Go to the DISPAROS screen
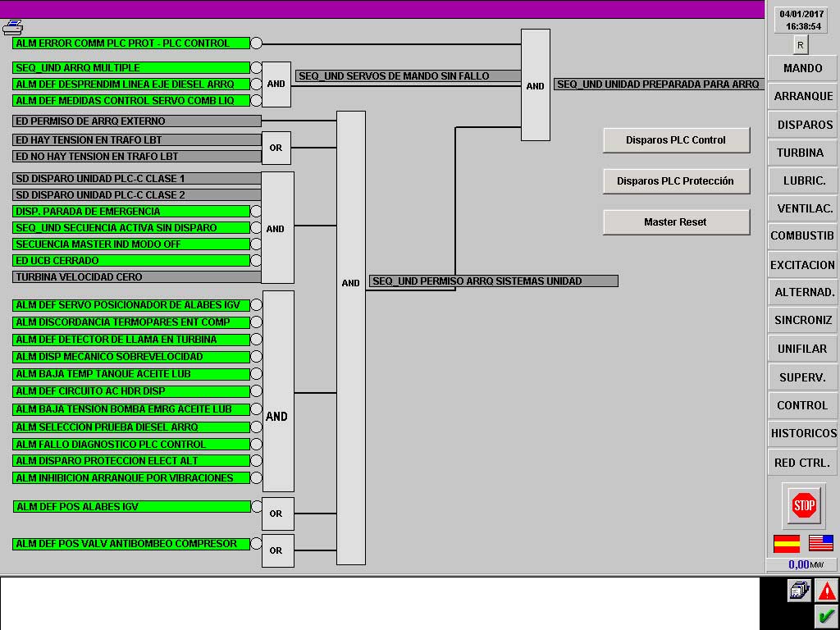This screenshot has width=840, height=630. pyautogui.click(x=802, y=125)
